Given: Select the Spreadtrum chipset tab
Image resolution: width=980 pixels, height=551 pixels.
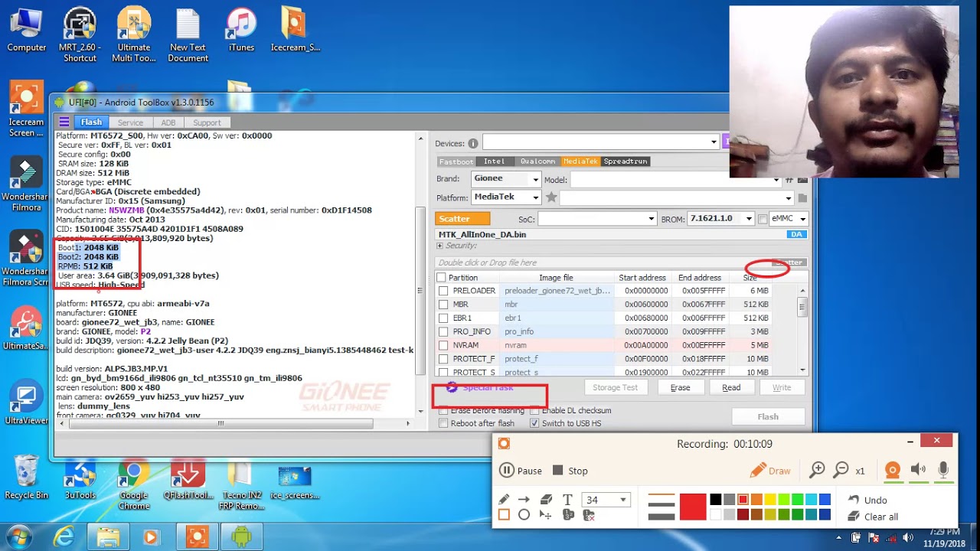Looking at the screenshot, I should pyautogui.click(x=626, y=161).
